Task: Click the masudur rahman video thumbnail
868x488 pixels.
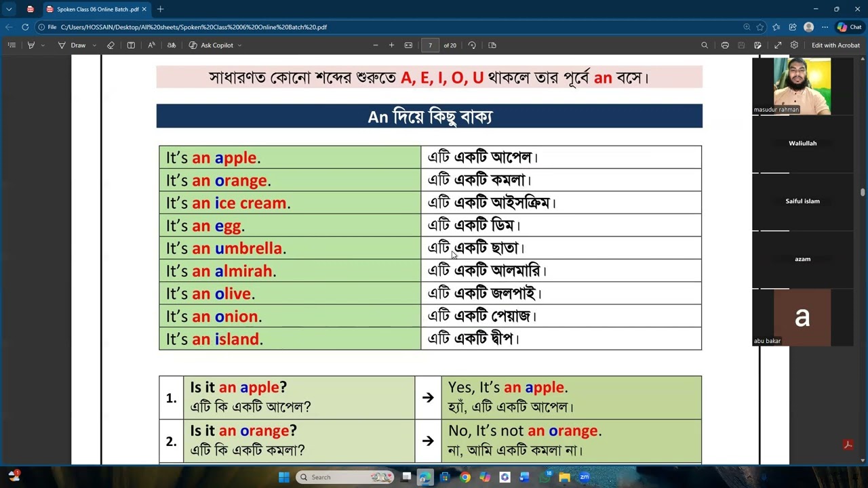Action: point(802,85)
